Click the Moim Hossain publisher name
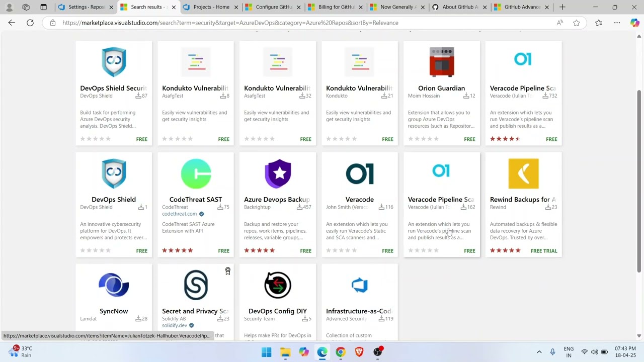644x362 pixels. coord(424,96)
